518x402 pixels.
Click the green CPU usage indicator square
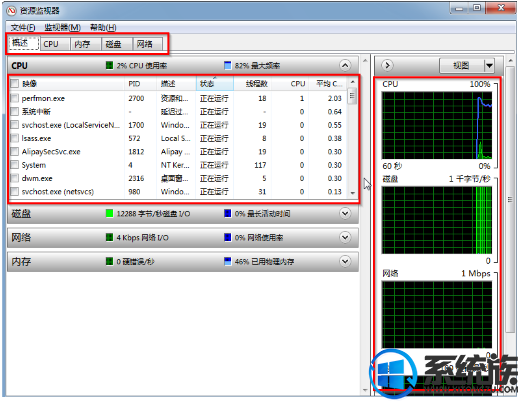(109, 65)
